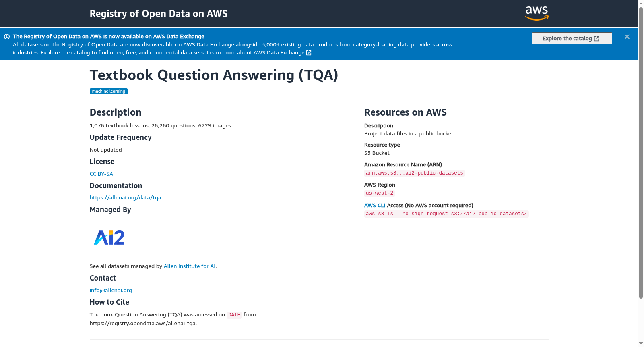Click the DATE placeholder in citation
Image resolution: width=644 pixels, height=347 pixels.
tap(234, 315)
